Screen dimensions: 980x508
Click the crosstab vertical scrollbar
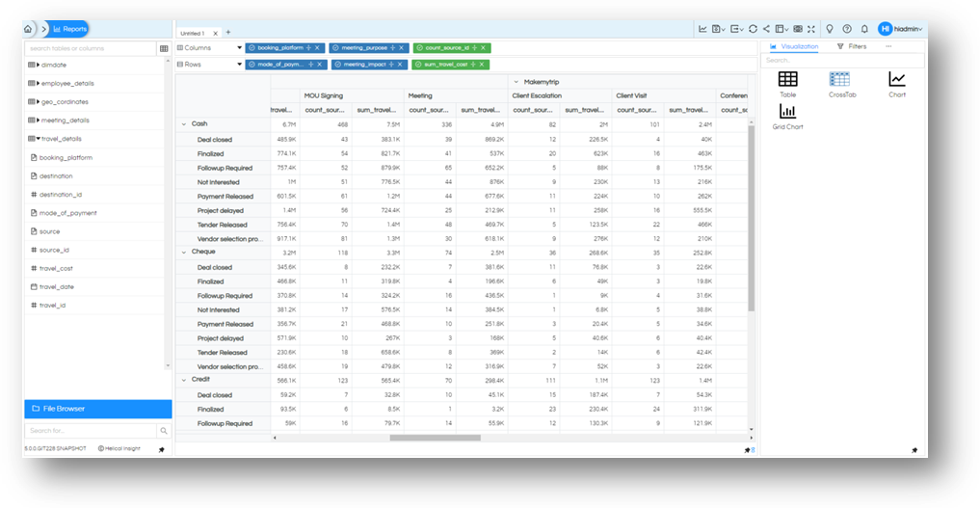(x=752, y=218)
